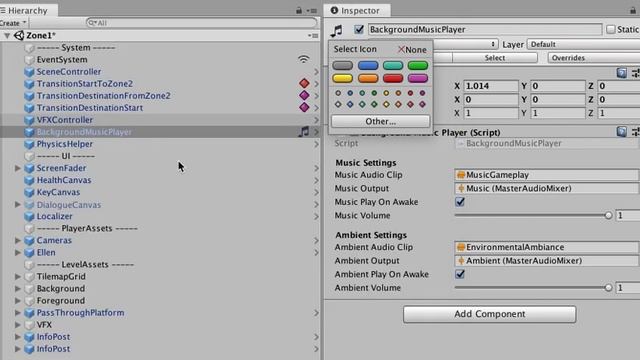Click None in Select Icon popup
The height and width of the screenshot is (360, 640).
click(x=412, y=49)
